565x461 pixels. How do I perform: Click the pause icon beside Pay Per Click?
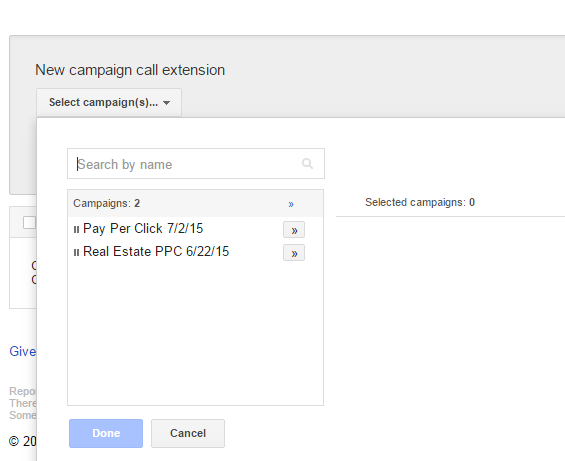[76, 229]
